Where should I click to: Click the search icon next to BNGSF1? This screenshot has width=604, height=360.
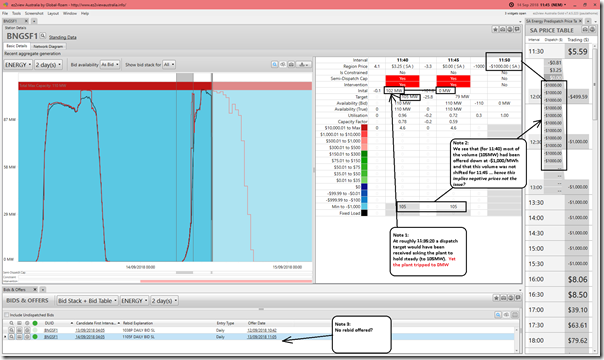[43, 35]
